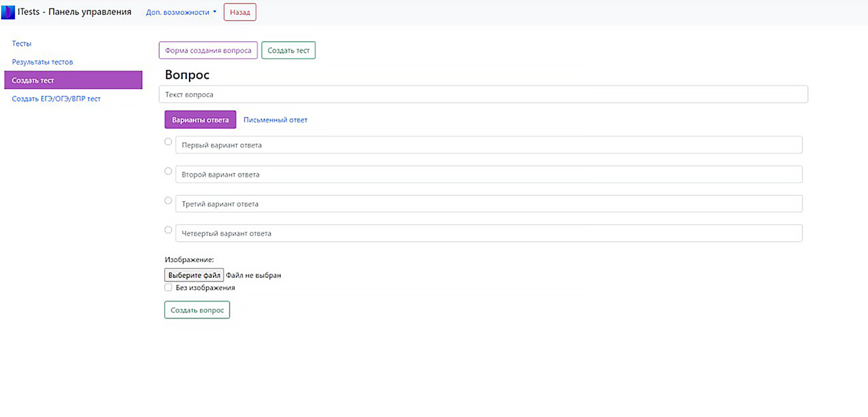
Task: Click the green Создать тест button
Action: pyautogui.click(x=288, y=50)
